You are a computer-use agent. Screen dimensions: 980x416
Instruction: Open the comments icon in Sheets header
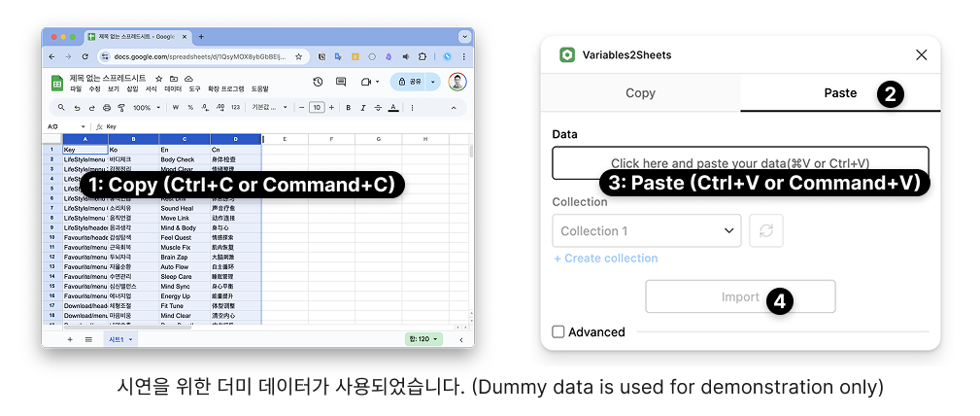tap(340, 82)
